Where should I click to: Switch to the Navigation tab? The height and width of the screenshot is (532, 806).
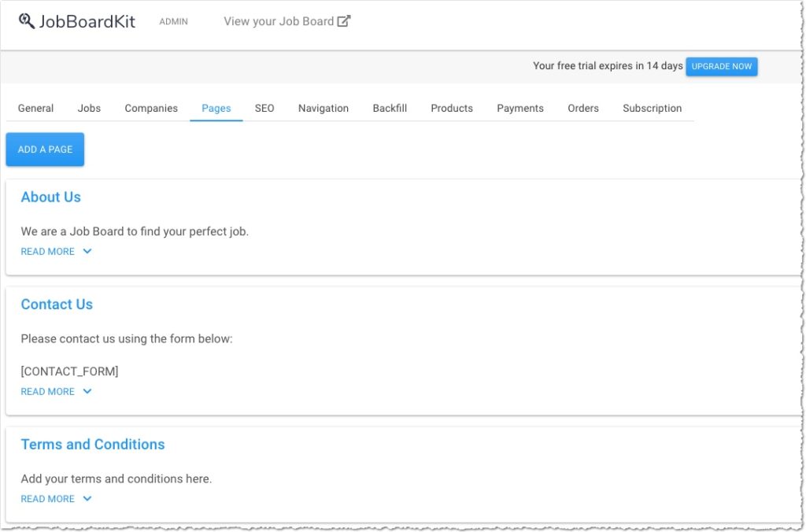(324, 109)
